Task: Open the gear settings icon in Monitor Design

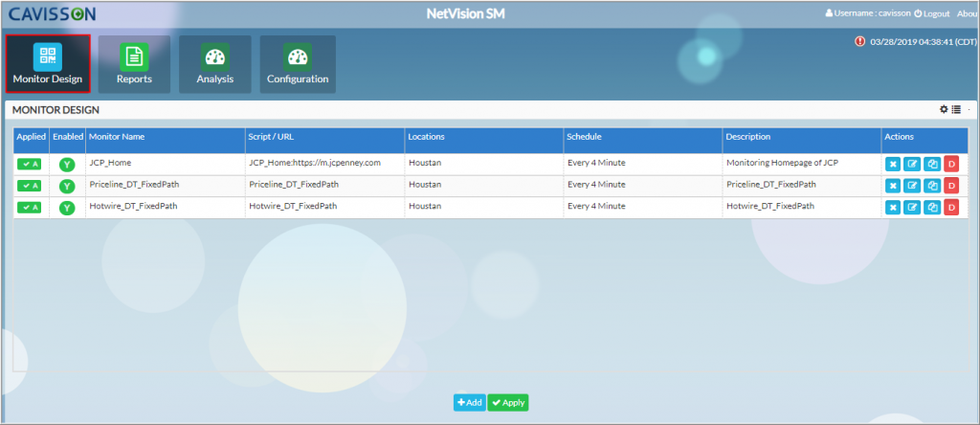Action: [944, 110]
